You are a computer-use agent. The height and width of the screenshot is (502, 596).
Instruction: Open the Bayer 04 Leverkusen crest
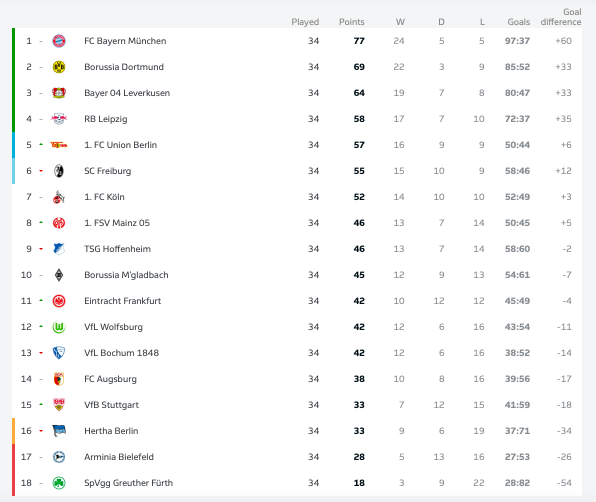tap(59, 93)
